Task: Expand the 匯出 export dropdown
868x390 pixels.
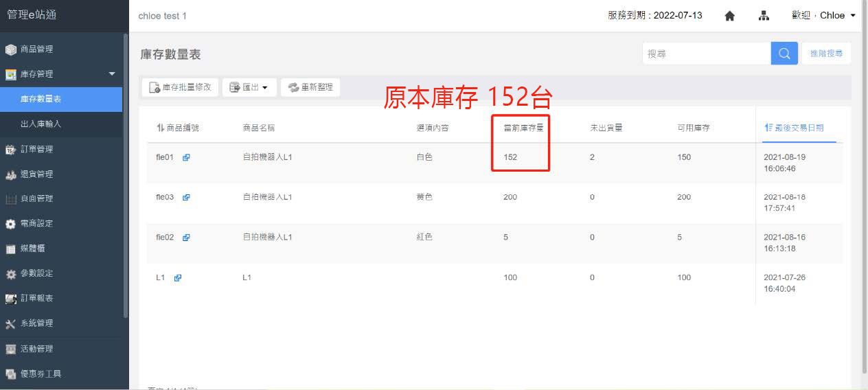Action: [249, 87]
